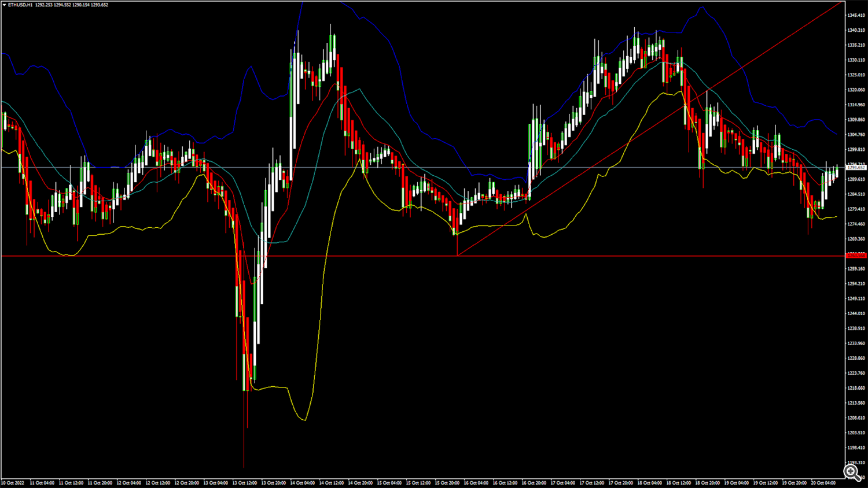Expand the ETHUSD,H1 chart dropdown arrow
Image resolution: width=868 pixels, height=488 pixels.
4,5
